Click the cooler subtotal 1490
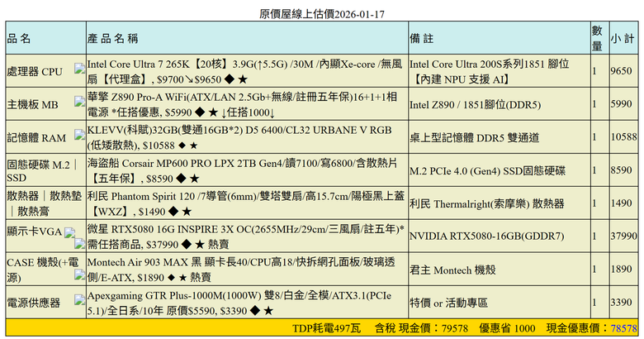The image size is (644, 339). [x=621, y=203]
